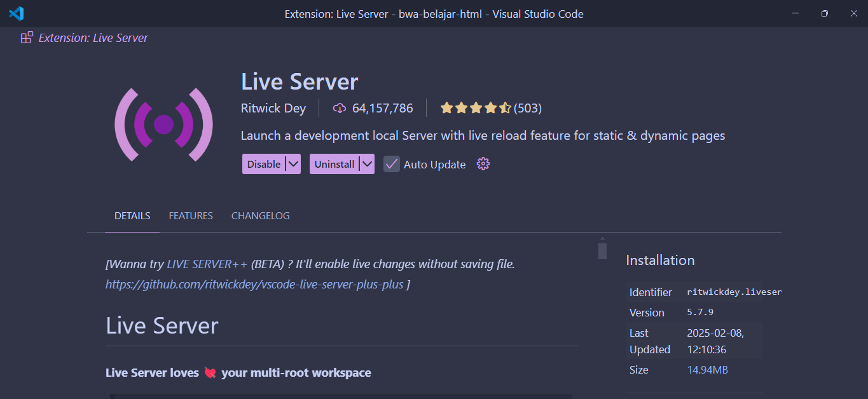Image resolution: width=868 pixels, height=399 pixels.
Task: Click the star rating of the extension
Action: 476,108
